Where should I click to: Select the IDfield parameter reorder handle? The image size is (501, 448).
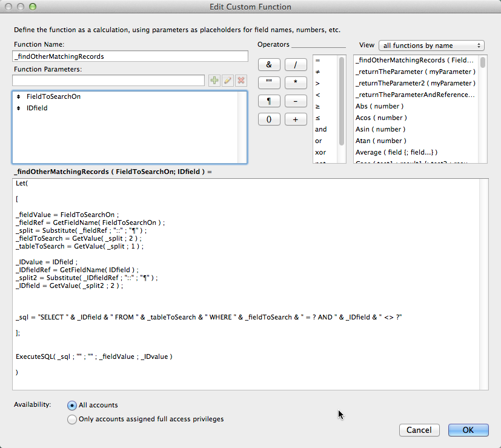click(19, 108)
